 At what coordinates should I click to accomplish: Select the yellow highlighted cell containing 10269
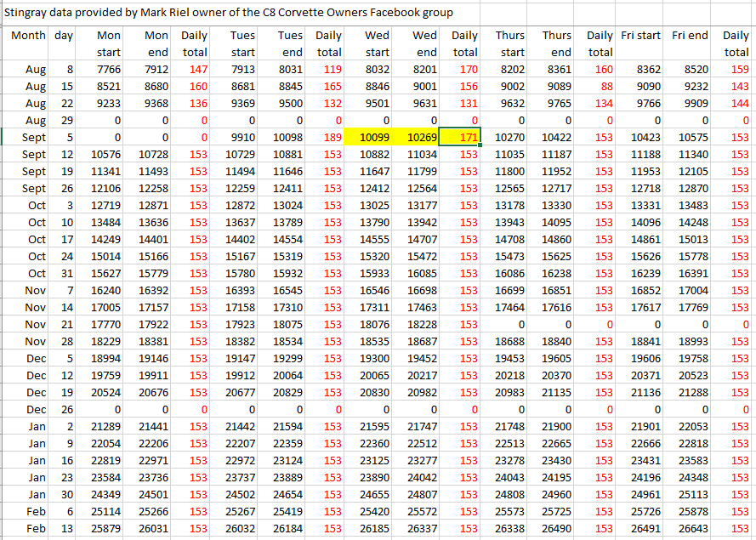pos(419,137)
